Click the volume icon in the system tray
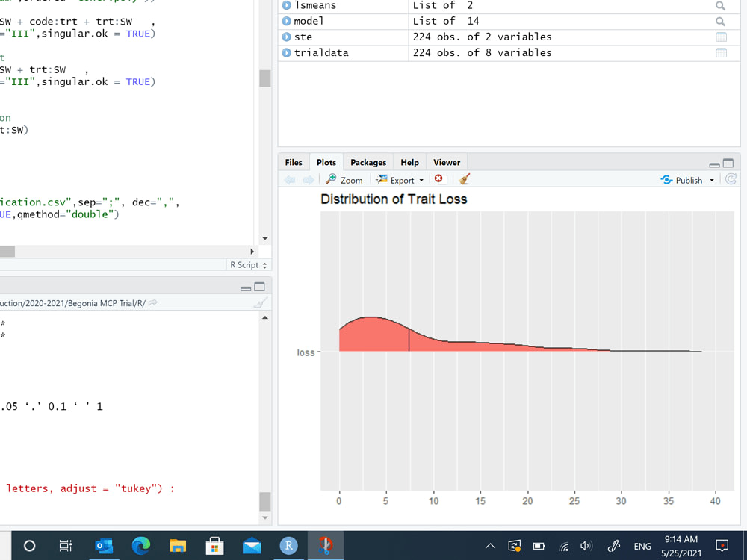This screenshot has height=560, width=747. tap(586, 545)
